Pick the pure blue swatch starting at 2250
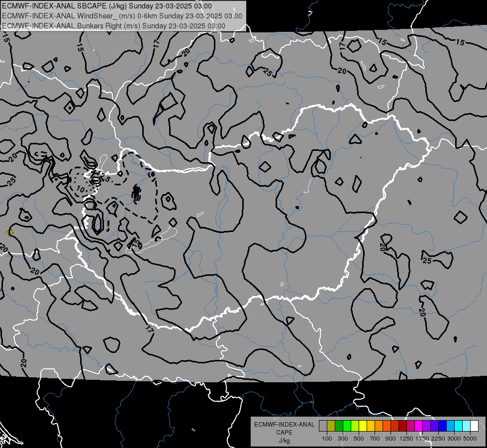This screenshot has height=448, width=487. [x=443, y=426]
